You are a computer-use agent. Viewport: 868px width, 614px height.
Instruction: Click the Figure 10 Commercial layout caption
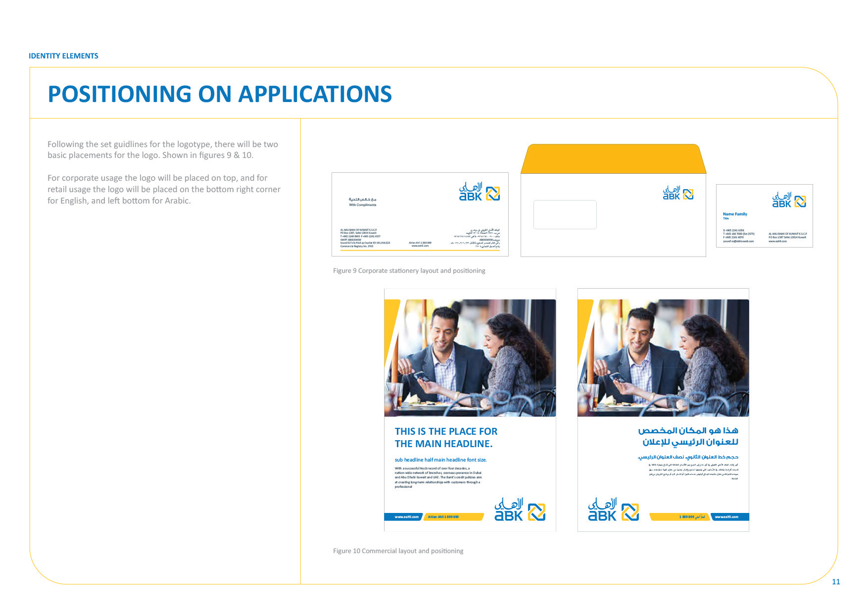coord(398,551)
